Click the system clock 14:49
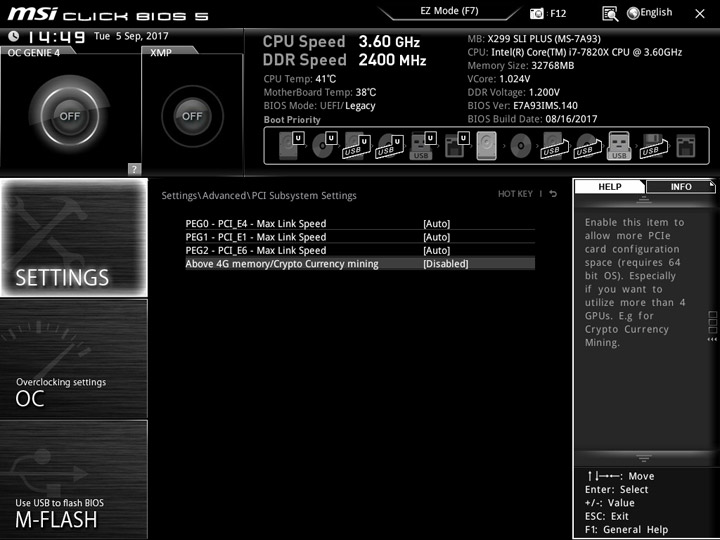Image resolution: width=720 pixels, height=540 pixels. (x=56, y=37)
